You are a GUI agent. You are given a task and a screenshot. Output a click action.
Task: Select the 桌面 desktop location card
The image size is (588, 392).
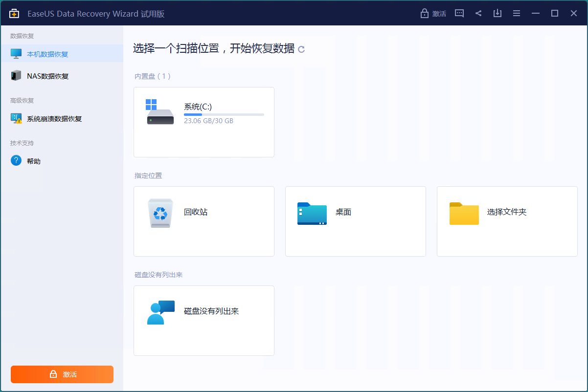tap(355, 221)
